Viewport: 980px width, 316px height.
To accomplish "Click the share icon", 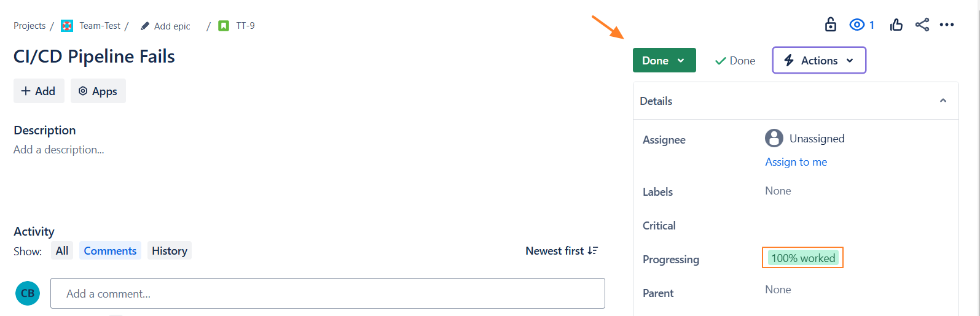I will [922, 25].
